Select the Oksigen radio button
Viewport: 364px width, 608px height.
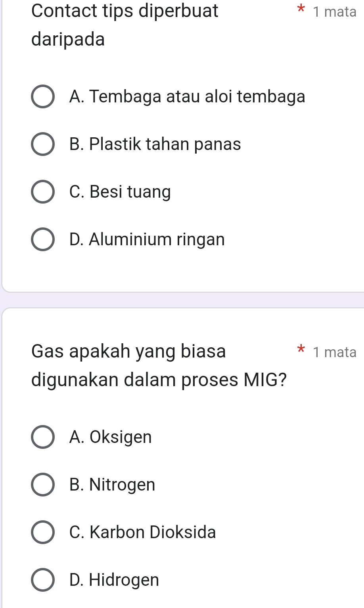coord(43,437)
